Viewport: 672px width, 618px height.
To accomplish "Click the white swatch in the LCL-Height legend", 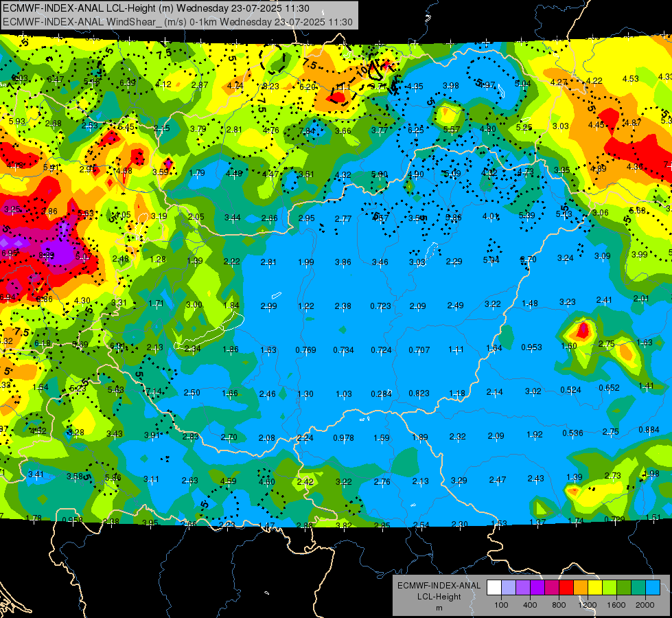I will tap(494, 588).
